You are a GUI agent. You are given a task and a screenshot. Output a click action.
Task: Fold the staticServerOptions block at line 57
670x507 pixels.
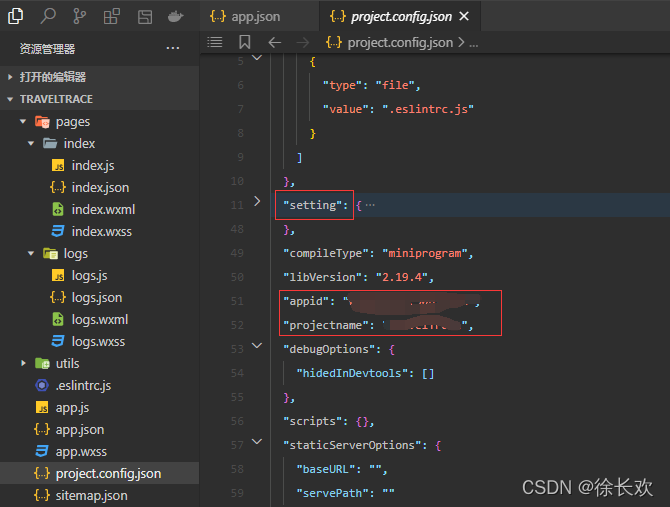tap(257, 442)
